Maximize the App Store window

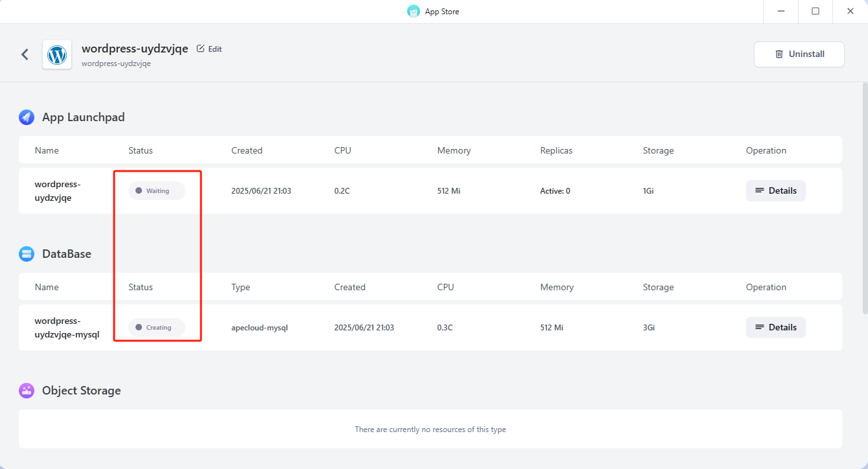point(815,12)
